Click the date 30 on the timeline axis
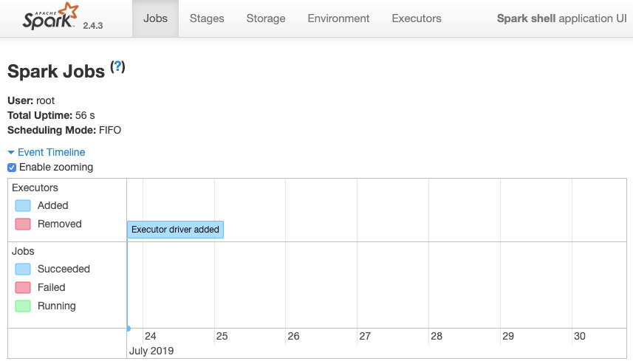 (x=580, y=336)
